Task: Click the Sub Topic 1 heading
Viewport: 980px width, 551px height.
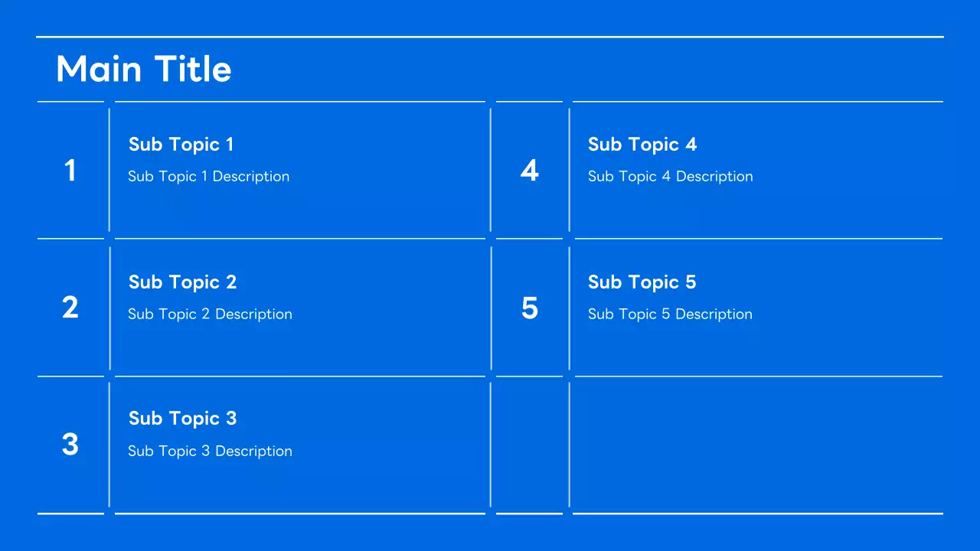Action: coord(181,145)
